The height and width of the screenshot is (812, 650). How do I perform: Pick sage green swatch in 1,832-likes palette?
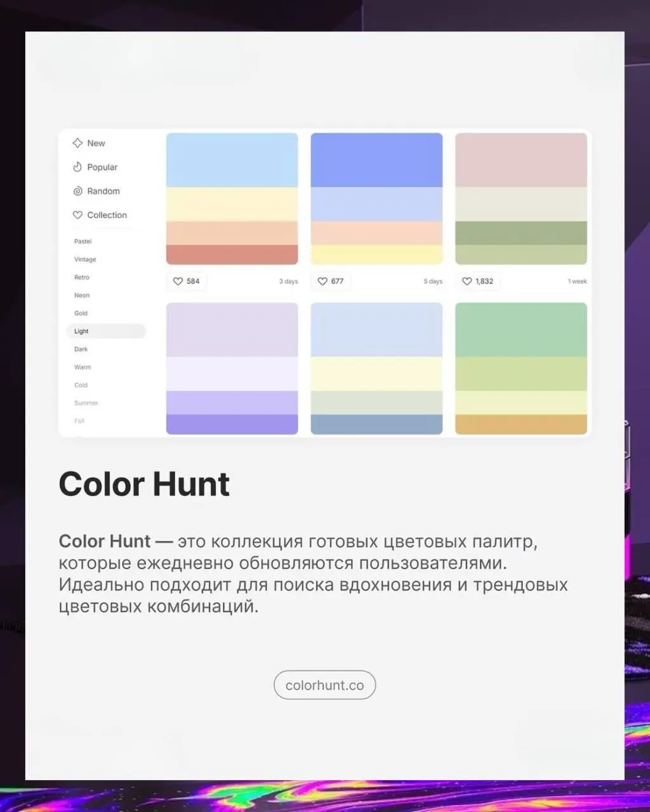coord(521,233)
